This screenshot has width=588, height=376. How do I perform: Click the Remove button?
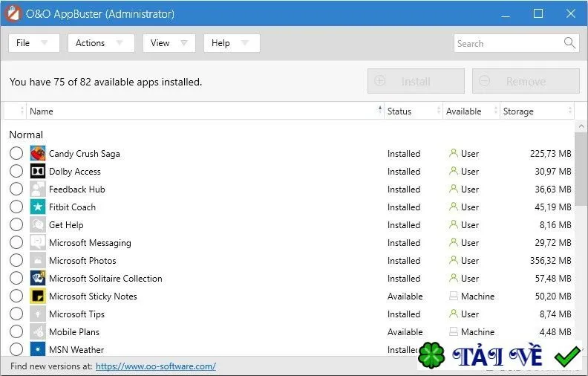[x=526, y=81]
